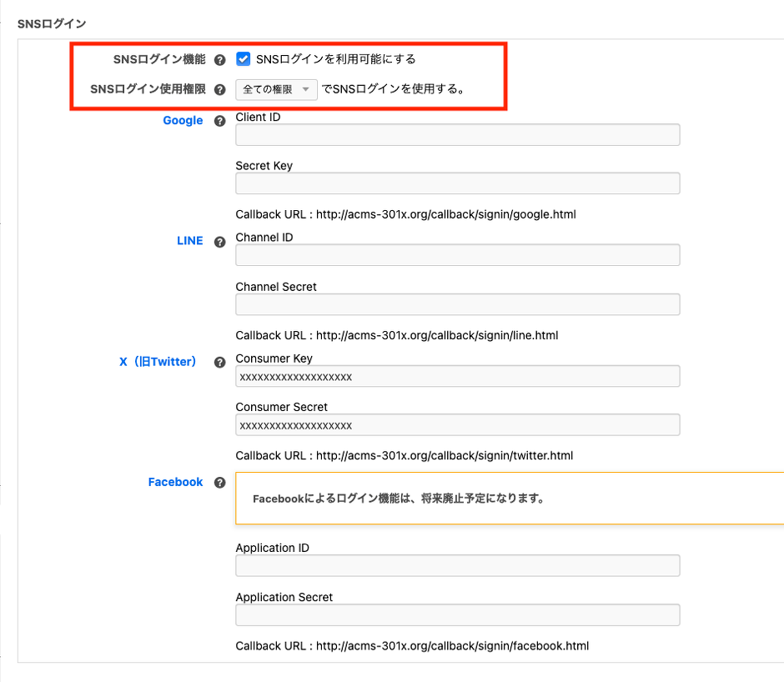The width and height of the screenshot is (784, 682).
Task: Click the LINE Channel Secret field
Action: point(457,304)
